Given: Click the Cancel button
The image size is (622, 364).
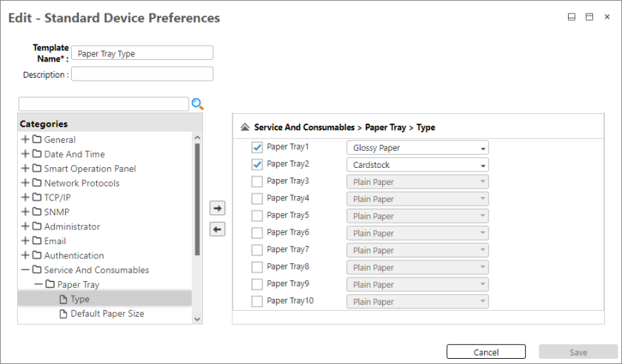Looking at the screenshot, I should click(x=486, y=352).
